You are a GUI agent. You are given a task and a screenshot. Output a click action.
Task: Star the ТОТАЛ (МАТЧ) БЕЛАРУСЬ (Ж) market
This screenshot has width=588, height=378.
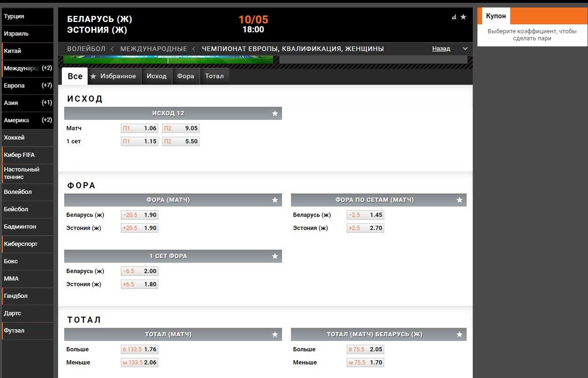[x=460, y=334]
